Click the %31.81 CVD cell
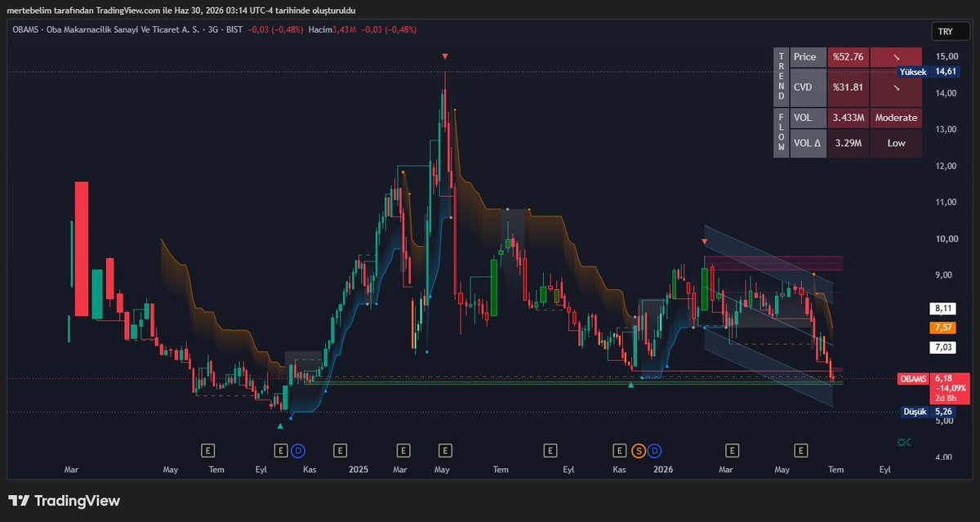 pos(849,86)
